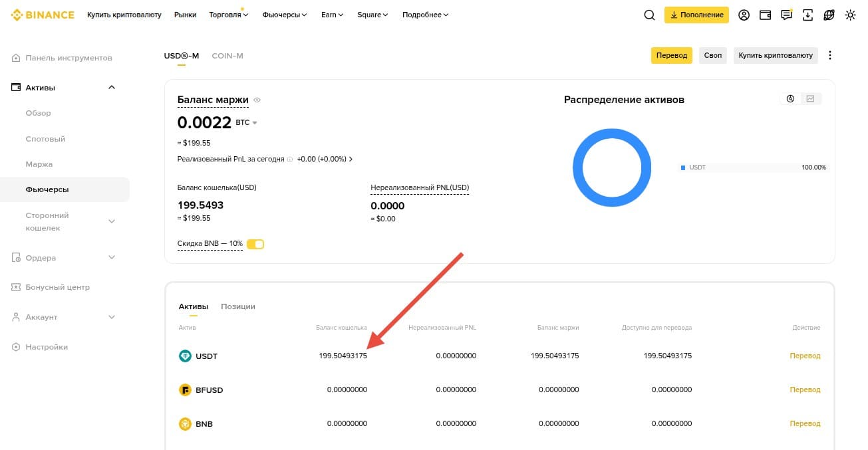Open Купить криптовалюту in top navigation
Screen dimensions: 868x450
click(x=124, y=15)
